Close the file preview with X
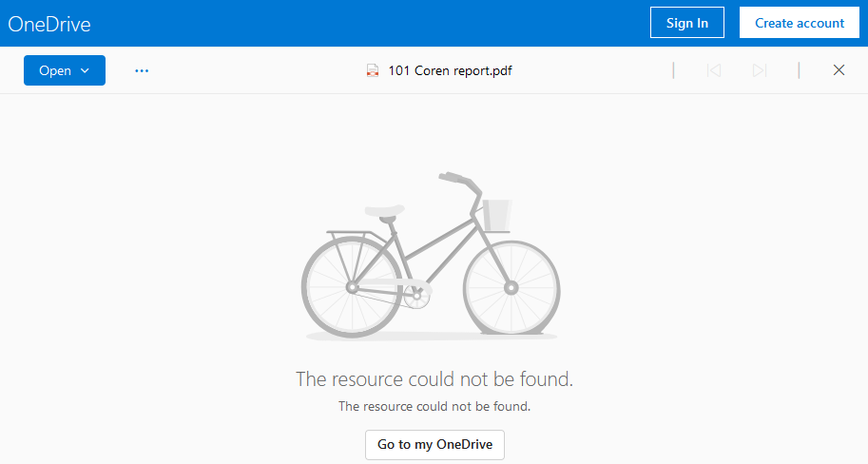The image size is (868, 464). 839,69
